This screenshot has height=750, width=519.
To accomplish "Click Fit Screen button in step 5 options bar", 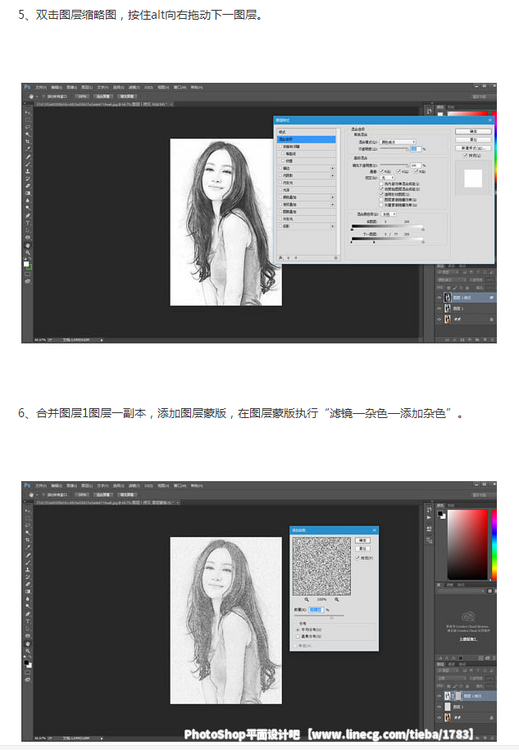I will tap(103, 96).
